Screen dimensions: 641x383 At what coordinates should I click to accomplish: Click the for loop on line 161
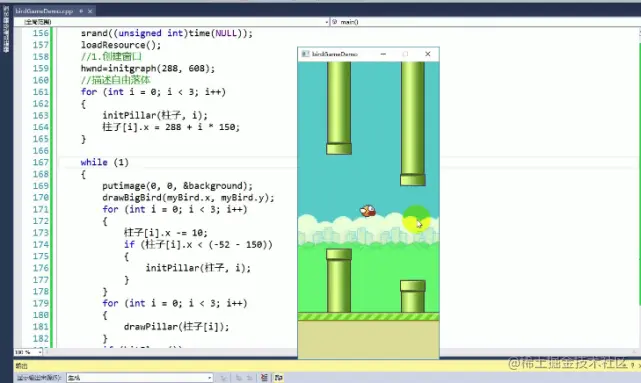click(x=153, y=92)
